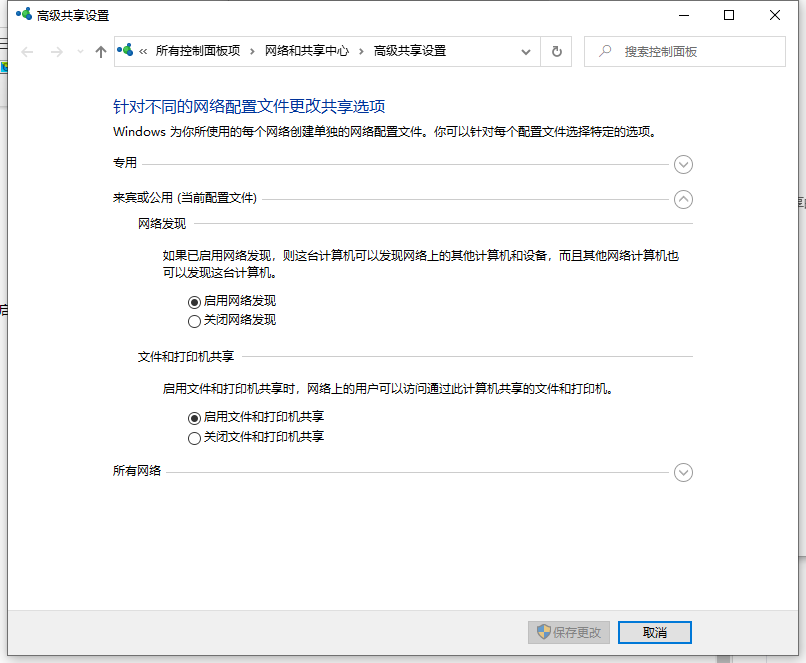
Task: Select 关闭网络发现 option
Action: pyautogui.click(x=194, y=321)
